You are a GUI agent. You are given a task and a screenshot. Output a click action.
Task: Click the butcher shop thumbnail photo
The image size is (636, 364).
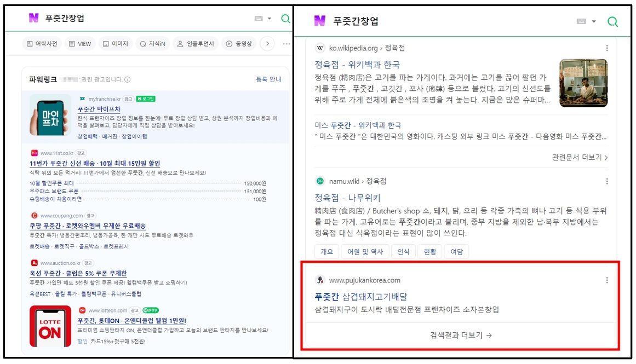[583, 83]
